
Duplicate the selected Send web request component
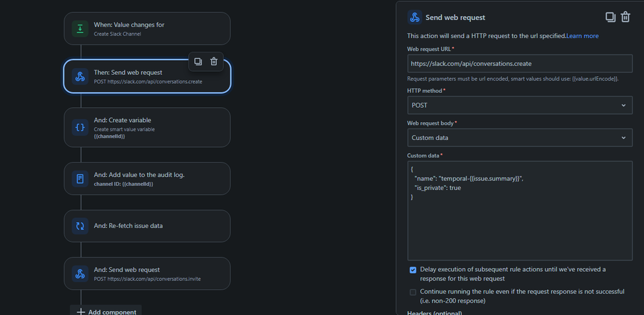(198, 61)
